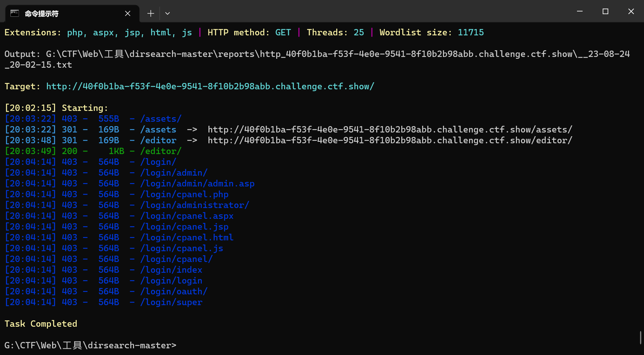644x355 pixels.
Task: Minimize the terminal window
Action: tap(580, 12)
